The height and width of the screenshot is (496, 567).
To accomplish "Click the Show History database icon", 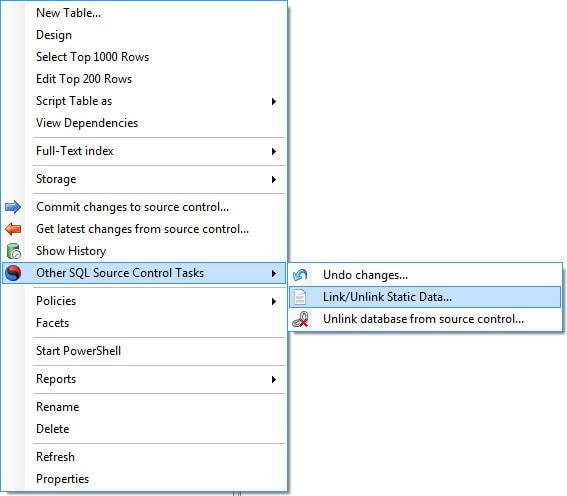I will (14, 251).
